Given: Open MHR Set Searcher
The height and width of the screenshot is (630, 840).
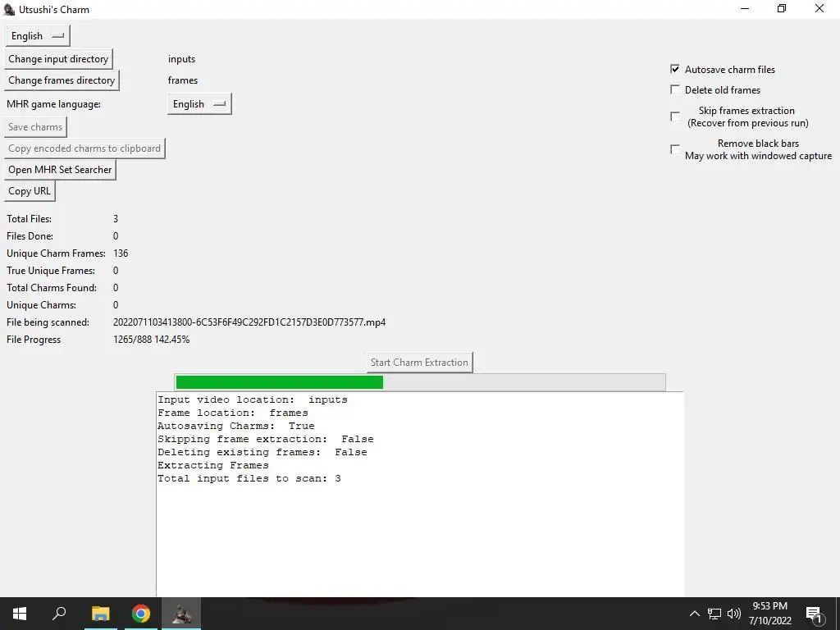Looking at the screenshot, I should 60,170.
